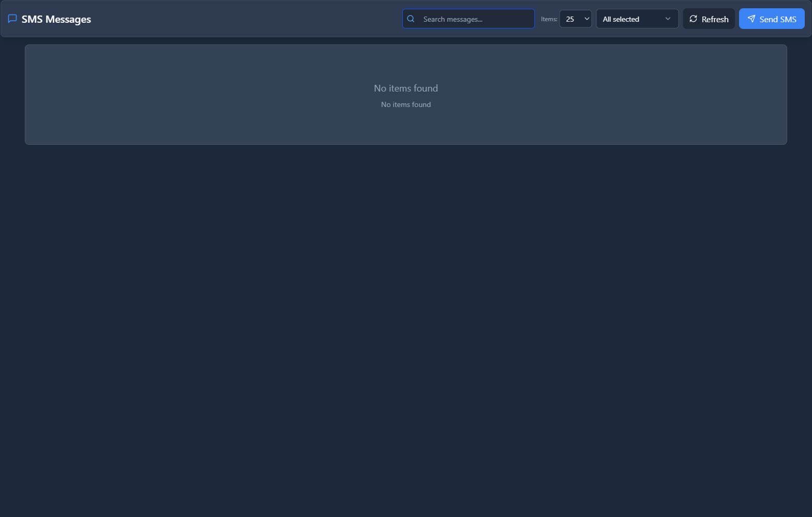Click the paper plane Send SMS icon
The width and height of the screenshot is (812, 517).
pyautogui.click(x=751, y=19)
